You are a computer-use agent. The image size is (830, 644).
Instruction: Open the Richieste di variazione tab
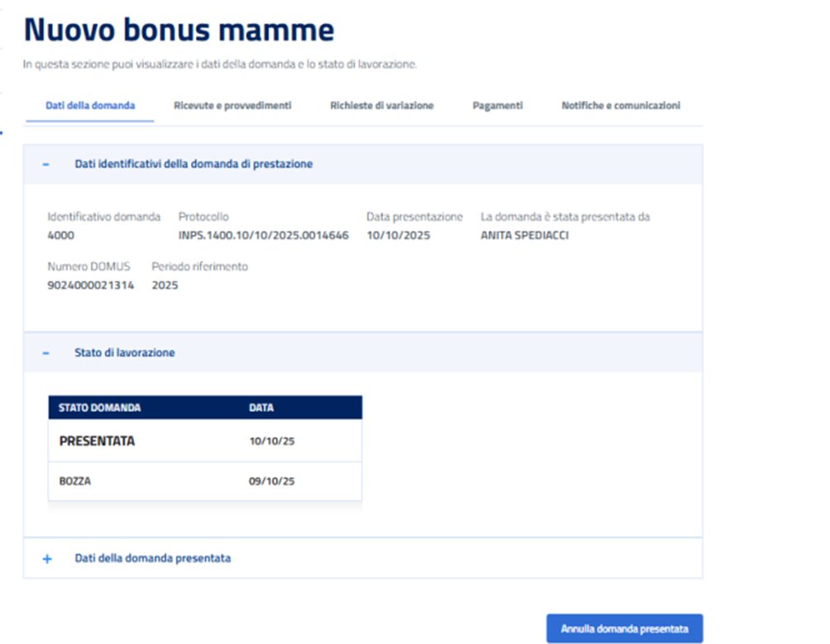381,106
